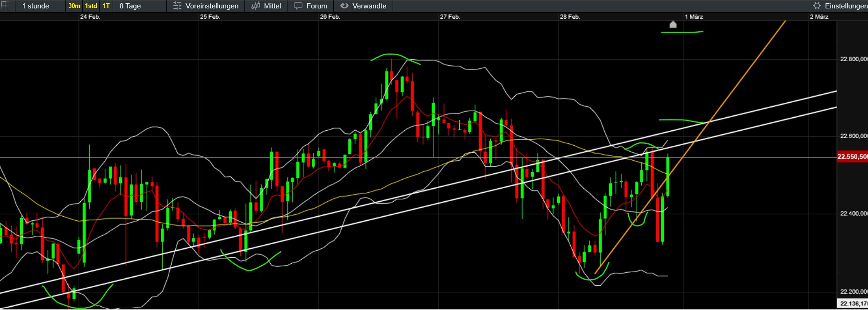Click the 1 März date label
This screenshot has height=310, width=868.
[x=694, y=17]
